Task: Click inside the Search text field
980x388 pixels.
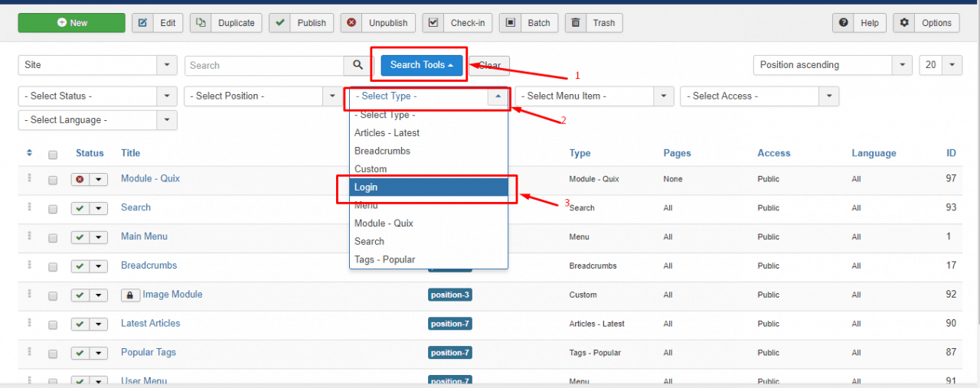Action: point(263,66)
